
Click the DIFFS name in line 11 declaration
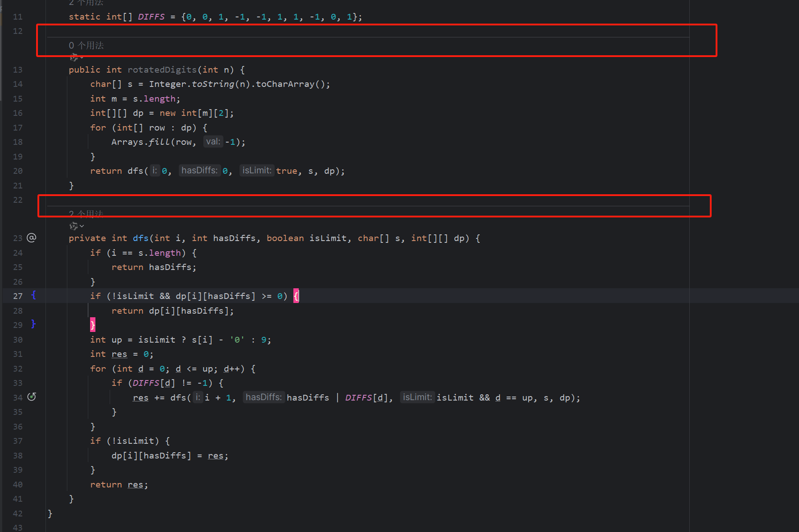[x=151, y=17]
